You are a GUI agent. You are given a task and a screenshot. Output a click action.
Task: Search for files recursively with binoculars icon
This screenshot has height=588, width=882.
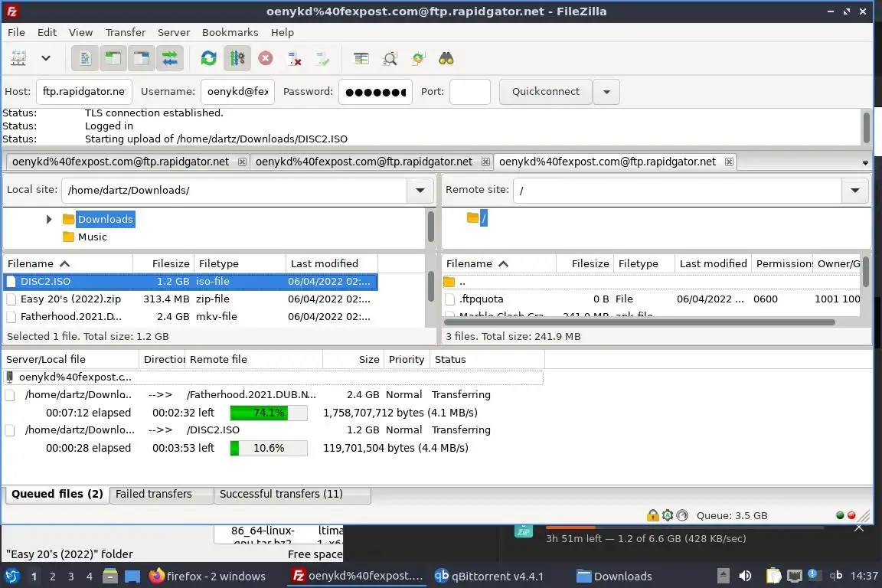[446, 58]
